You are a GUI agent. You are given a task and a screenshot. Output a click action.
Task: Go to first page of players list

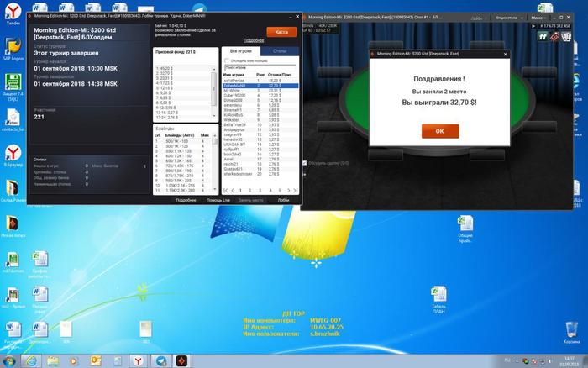(x=225, y=191)
